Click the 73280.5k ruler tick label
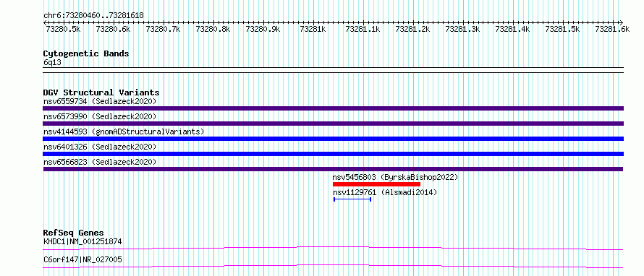Image resolution: width=644 pixels, height=276 pixels. tap(63, 29)
